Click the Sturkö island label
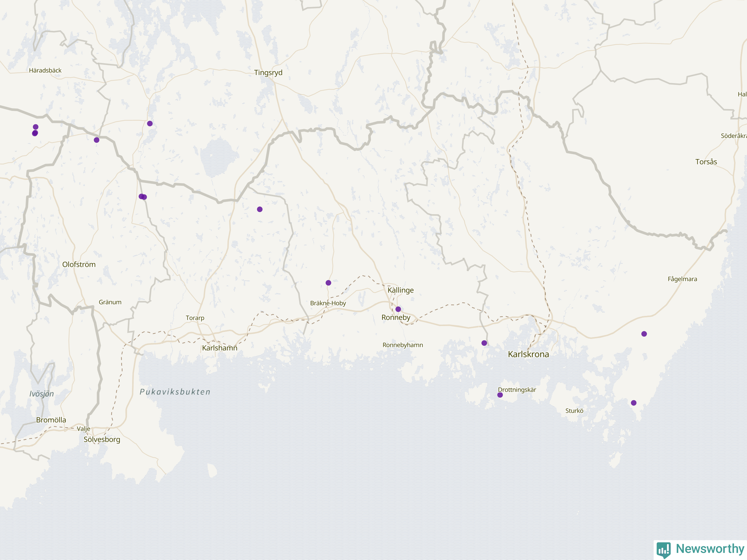The width and height of the screenshot is (747, 560). point(575,411)
